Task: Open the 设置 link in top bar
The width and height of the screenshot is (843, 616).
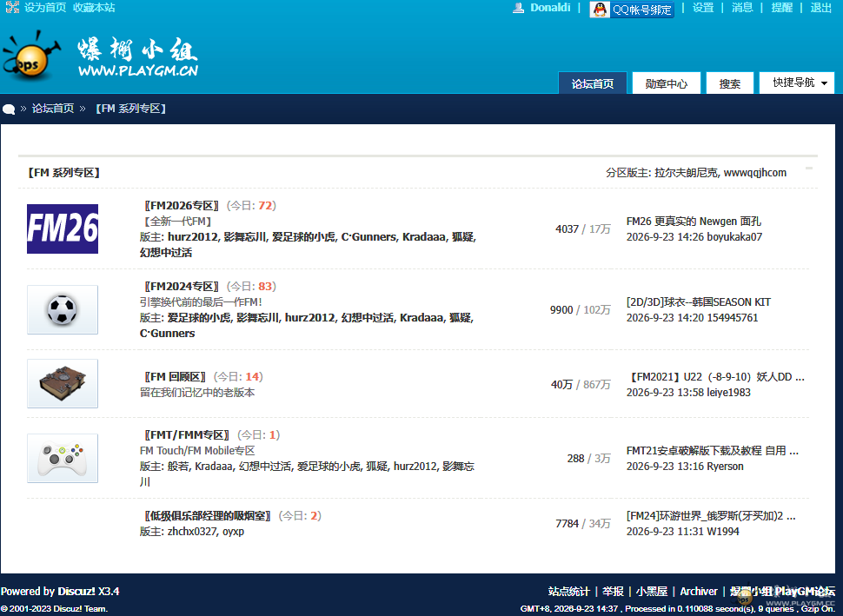Action: pyautogui.click(x=703, y=8)
